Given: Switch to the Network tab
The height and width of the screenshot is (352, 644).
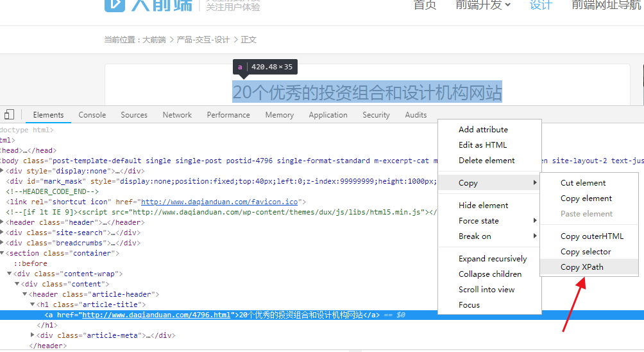Looking at the screenshot, I should (177, 115).
